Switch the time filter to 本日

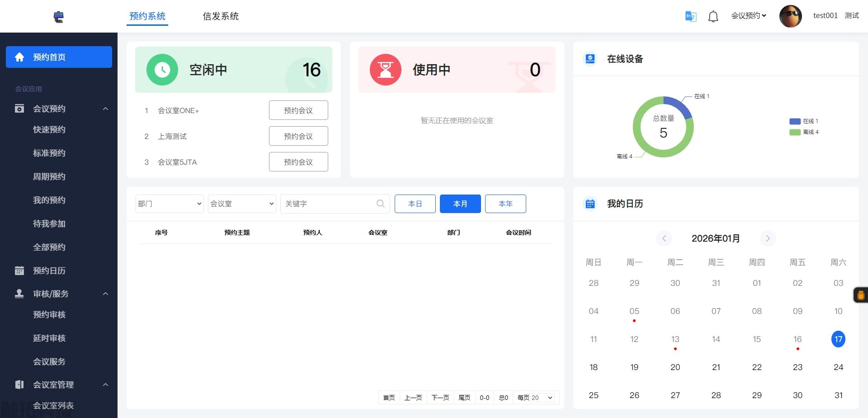click(415, 204)
